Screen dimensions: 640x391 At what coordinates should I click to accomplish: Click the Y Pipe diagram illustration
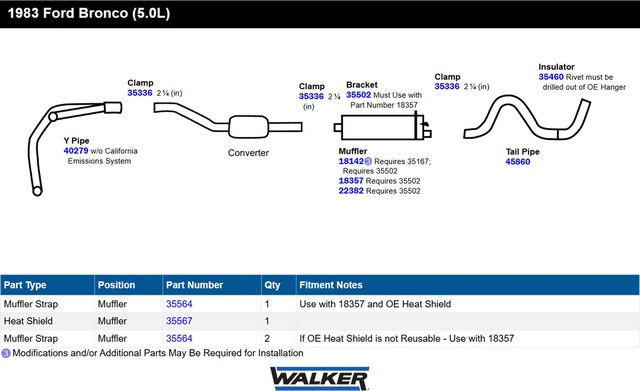[x=75, y=148]
